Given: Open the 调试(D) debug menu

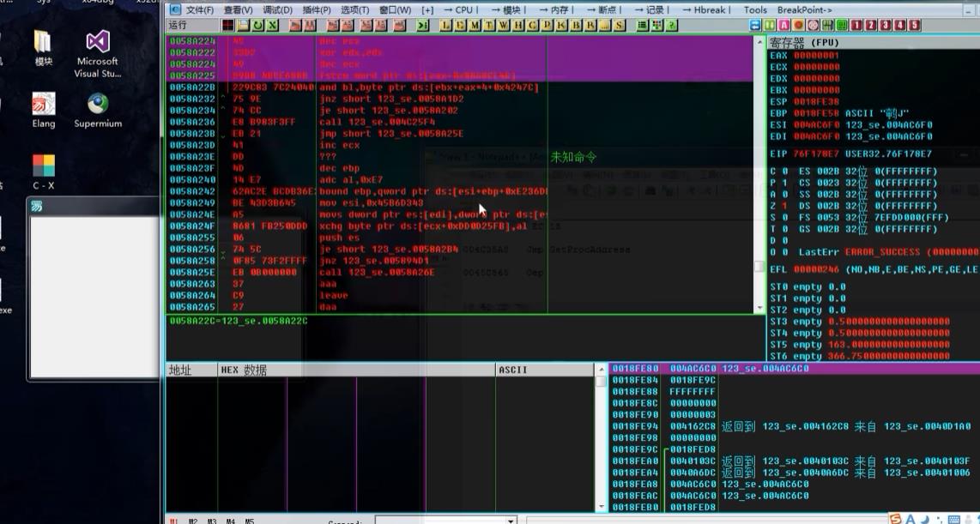Looking at the screenshot, I should [x=277, y=10].
